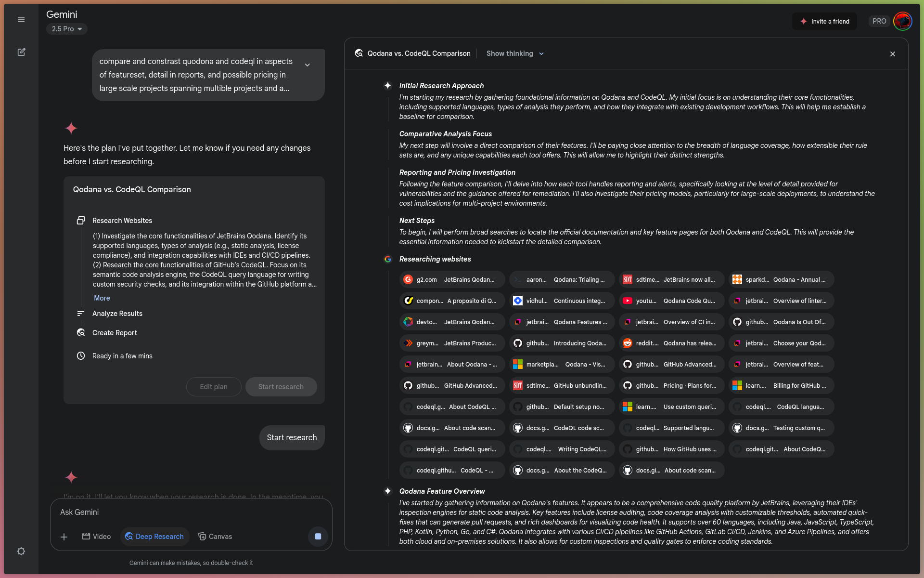The width and height of the screenshot is (924, 578).
Task: Open the user profile avatar
Action: click(902, 21)
